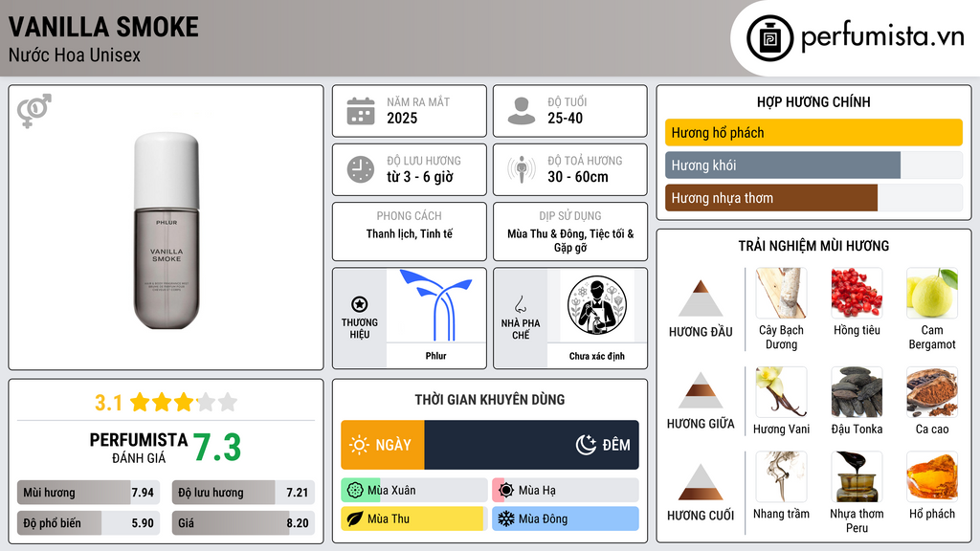Viewport: 980px width, 551px height.
Task: Click the perfumista.vn bottle logo icon
Action: (x=769, y=38)
